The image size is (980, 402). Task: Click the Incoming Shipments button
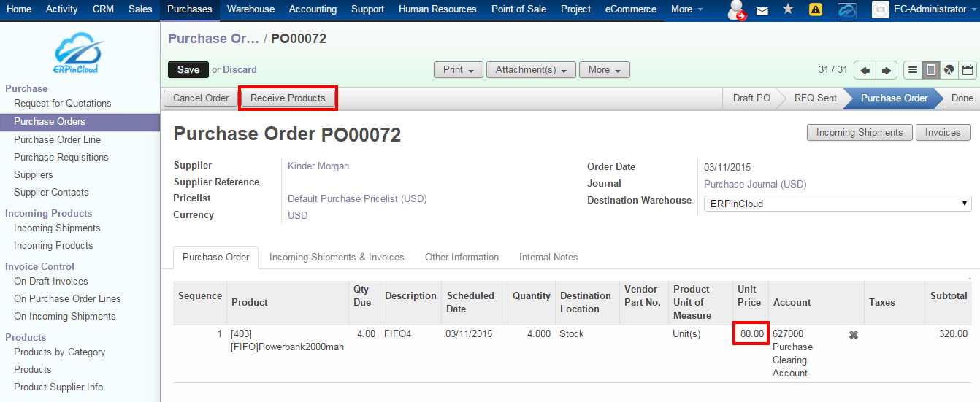(860, 132)
